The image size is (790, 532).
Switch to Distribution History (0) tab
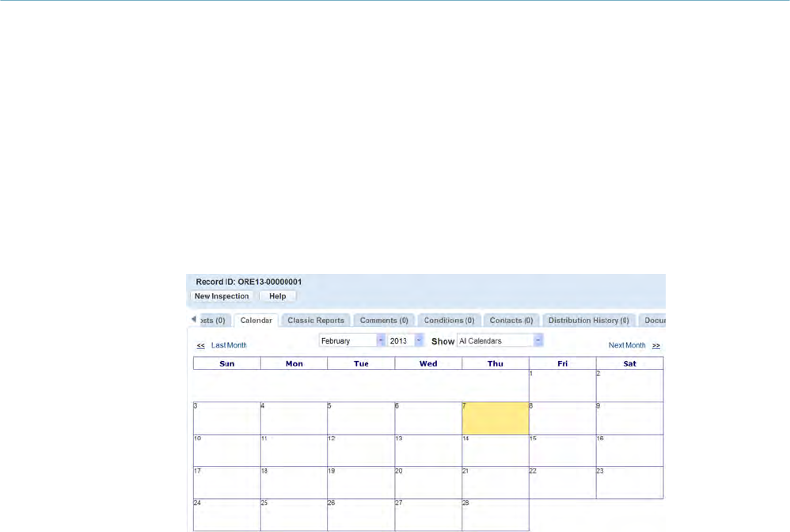[588, 321]
